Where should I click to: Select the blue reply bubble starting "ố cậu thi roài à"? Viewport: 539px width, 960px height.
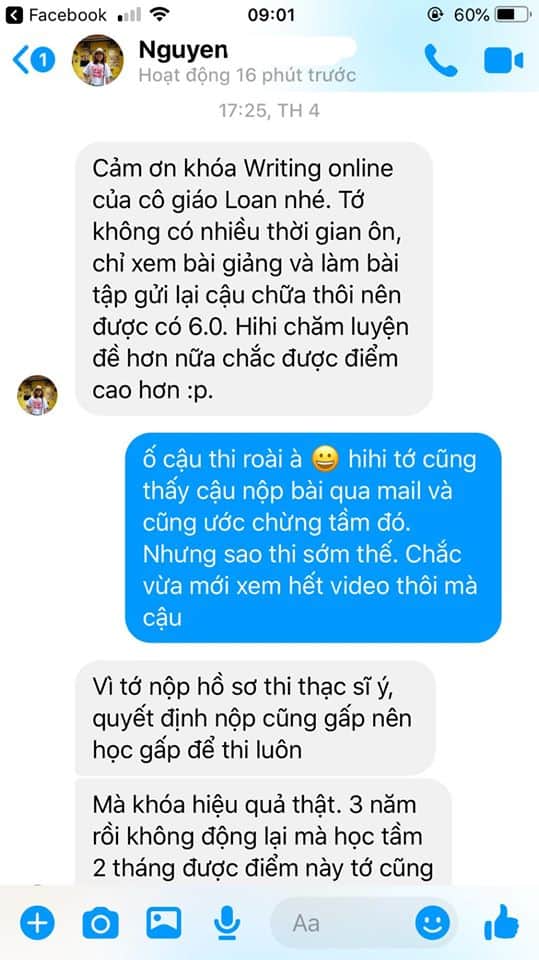(x=313, y=538)
